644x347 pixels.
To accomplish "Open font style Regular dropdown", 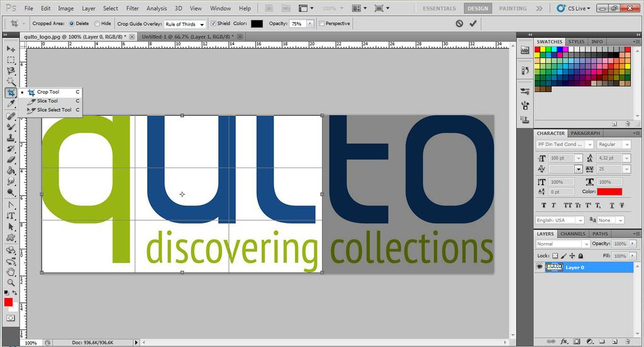I will click(627, 145).
